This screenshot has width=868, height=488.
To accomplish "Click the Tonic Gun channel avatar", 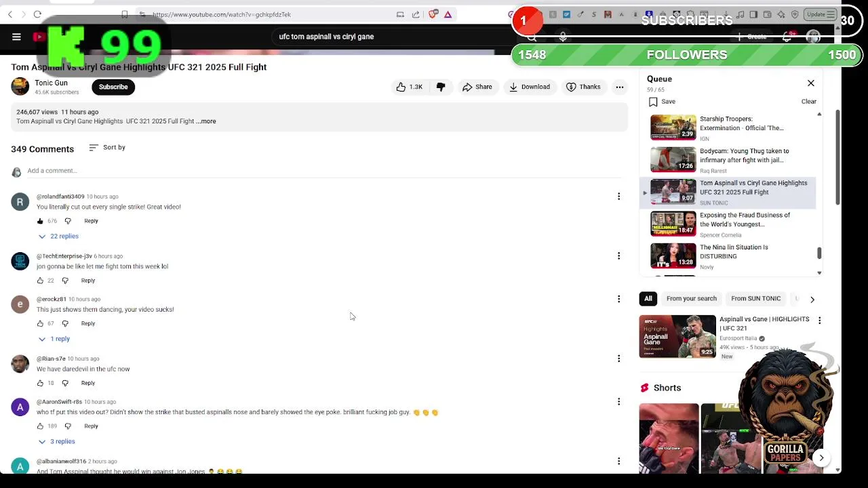I will (x=20, y=87).
